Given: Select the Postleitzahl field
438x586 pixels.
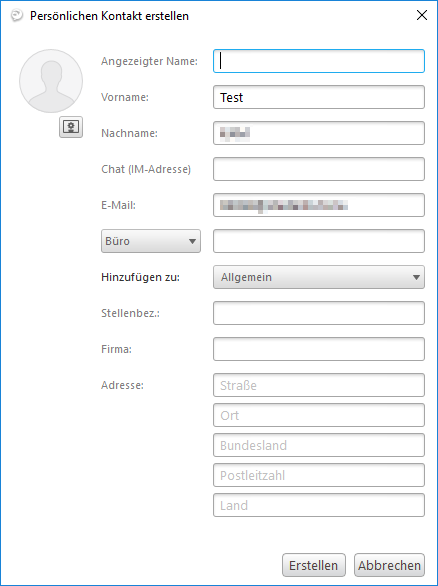Looking at the screenshot, I should tap(319, 475).
